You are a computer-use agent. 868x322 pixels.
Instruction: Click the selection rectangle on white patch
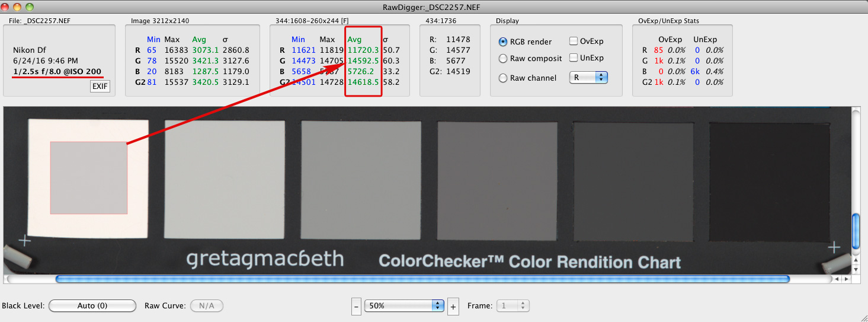pos(89,177)
